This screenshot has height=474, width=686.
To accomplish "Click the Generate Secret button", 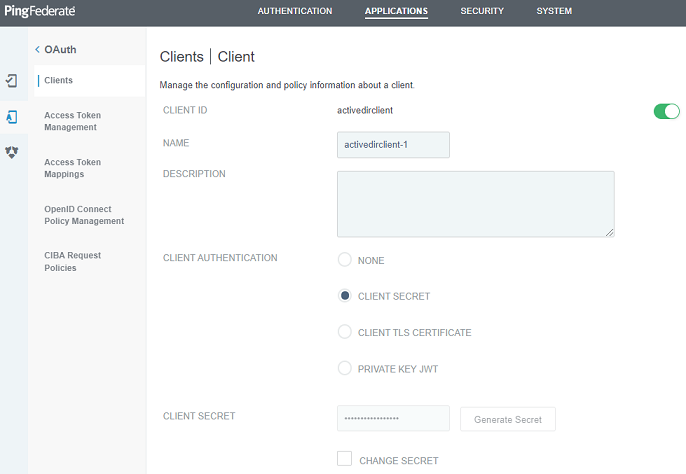I will pyautogui.click(x=508, y=419).
